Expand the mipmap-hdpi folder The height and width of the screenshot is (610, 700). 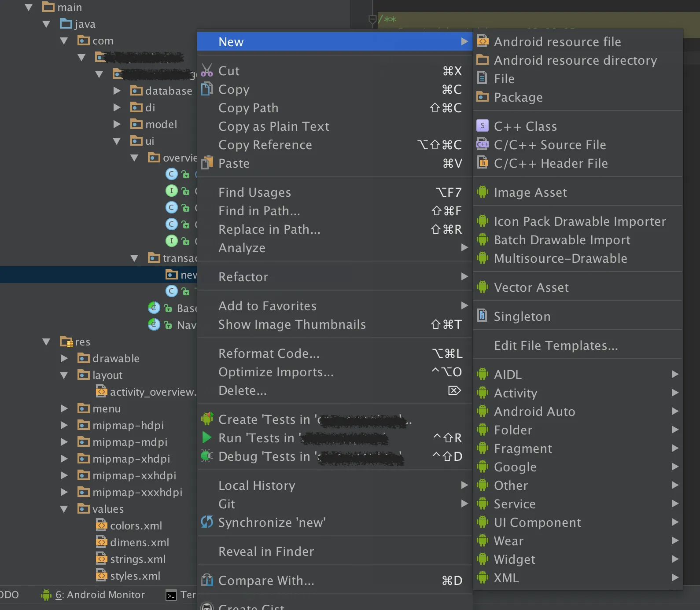[x=64, y=425]
